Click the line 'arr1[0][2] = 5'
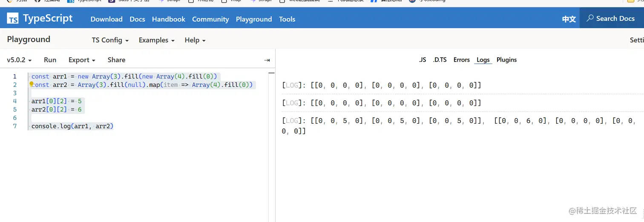 pyautogui.click(x=56, y=101)
